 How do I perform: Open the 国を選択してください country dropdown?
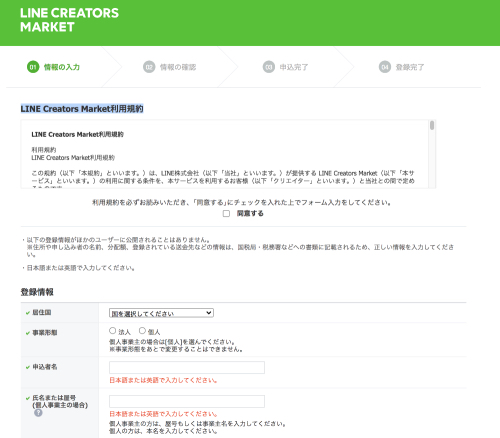click(161, 313)
